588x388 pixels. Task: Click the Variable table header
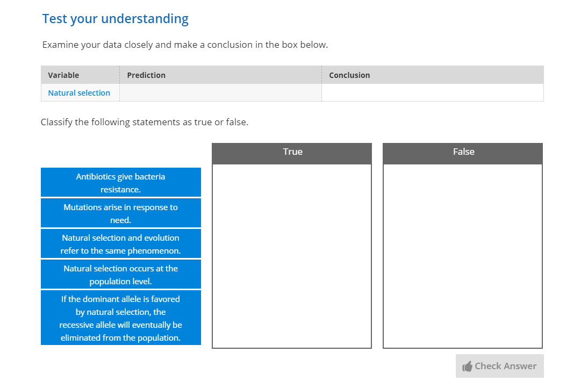pyautogui.click(x=63, y=75)
